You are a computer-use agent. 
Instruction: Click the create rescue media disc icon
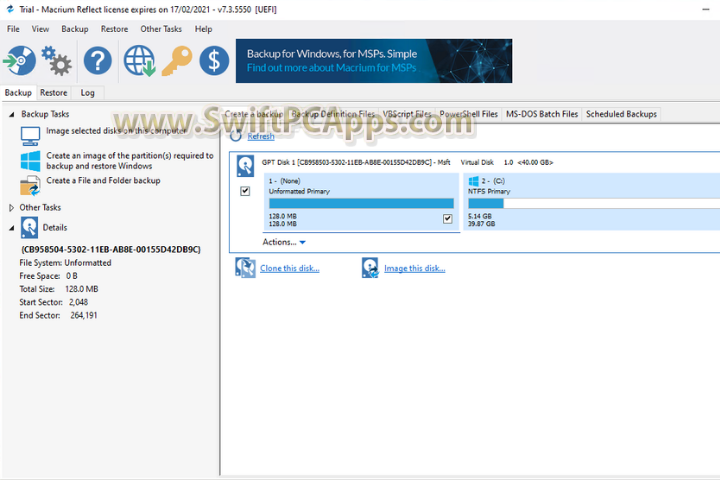[x=19, y=60]
